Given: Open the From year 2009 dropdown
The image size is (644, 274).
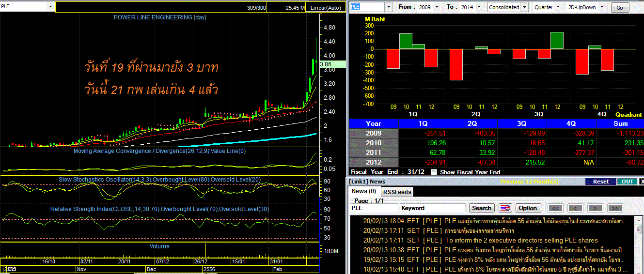Looking at the screenshot, I should [x=437, y=7].
